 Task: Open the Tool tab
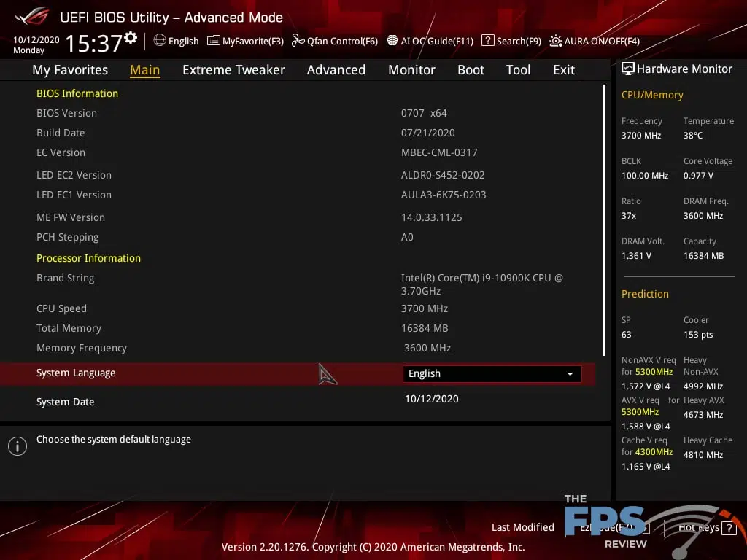click(x=518, y=70)
